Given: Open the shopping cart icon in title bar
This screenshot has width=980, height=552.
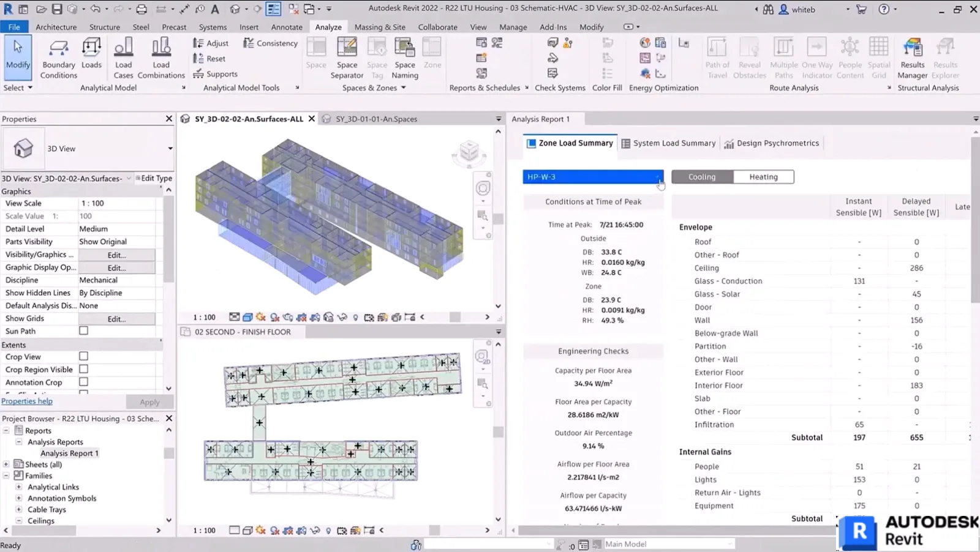Looking at the screenshot, I should coord(861,9).
